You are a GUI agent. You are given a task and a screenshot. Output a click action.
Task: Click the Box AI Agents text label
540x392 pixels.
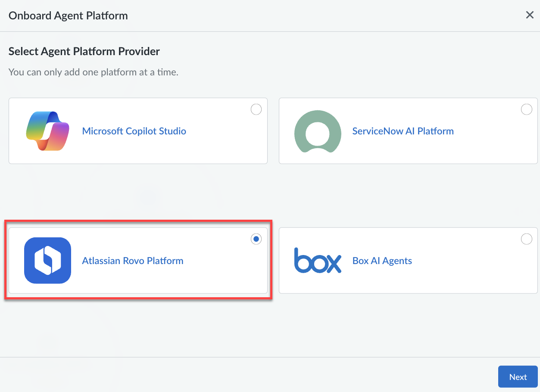(x=382, y=261)
